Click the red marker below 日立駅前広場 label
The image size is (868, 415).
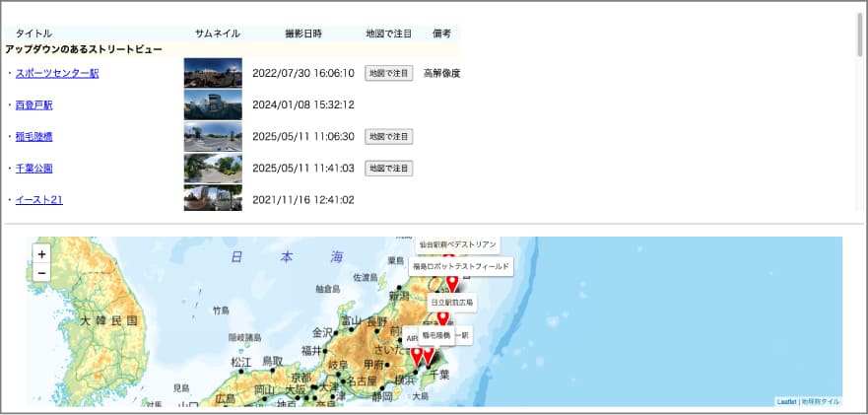click(443, 318)
